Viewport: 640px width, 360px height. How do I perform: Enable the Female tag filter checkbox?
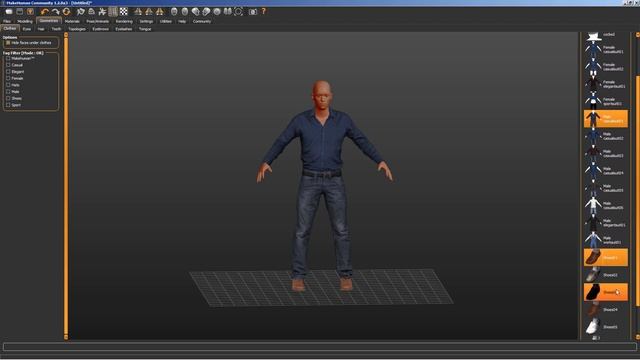pyautogui.click(x=8, y=78)
